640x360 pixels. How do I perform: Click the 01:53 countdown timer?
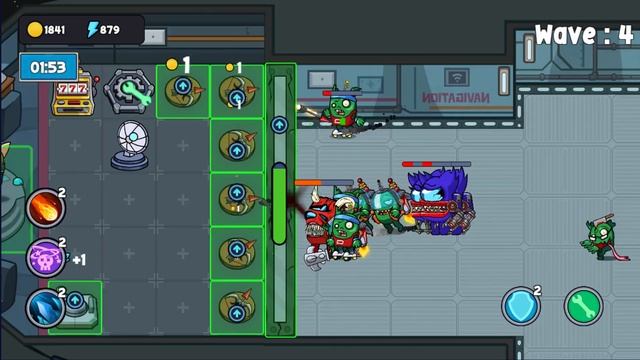48,67
